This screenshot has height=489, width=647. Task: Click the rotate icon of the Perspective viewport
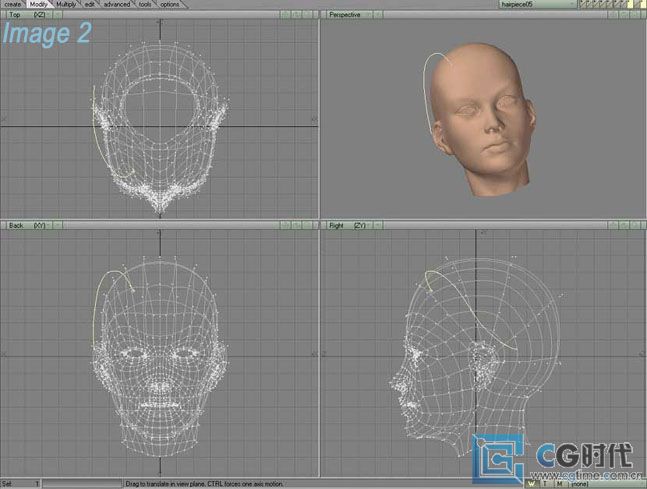pyautogui.click(x=624, y=14)
